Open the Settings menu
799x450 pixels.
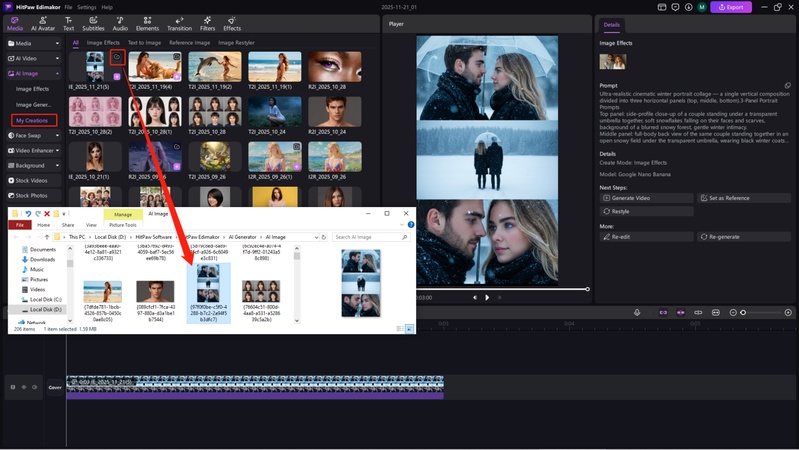84,7
